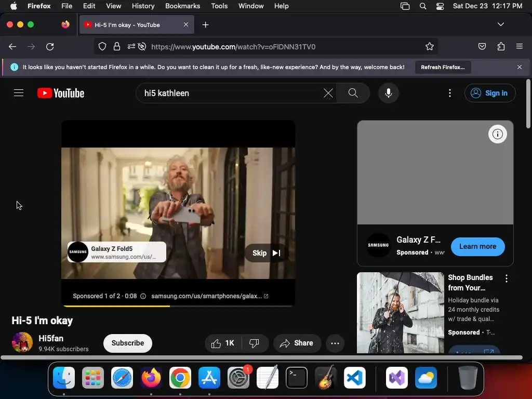This screenshot has width=532, height=399.
Task: Skip the Samsung ad
Action: [x=267, y=253]
